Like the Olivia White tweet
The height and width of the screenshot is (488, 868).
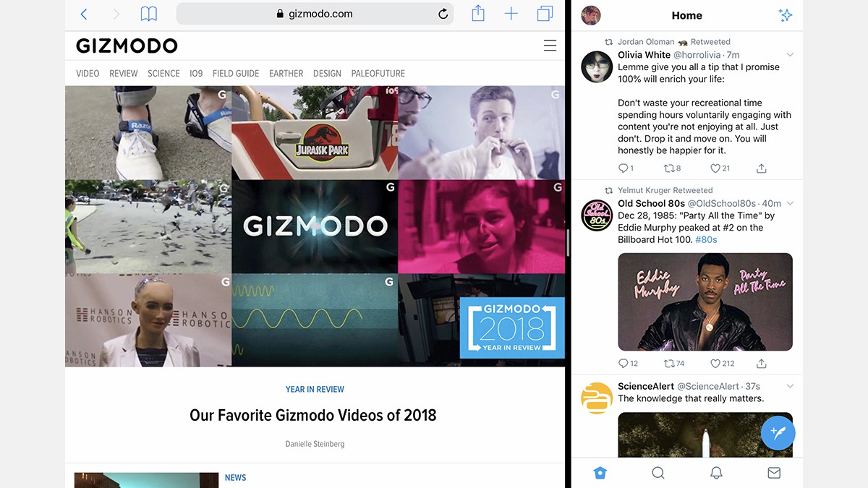pyautogui.click(x=715, y=168)
